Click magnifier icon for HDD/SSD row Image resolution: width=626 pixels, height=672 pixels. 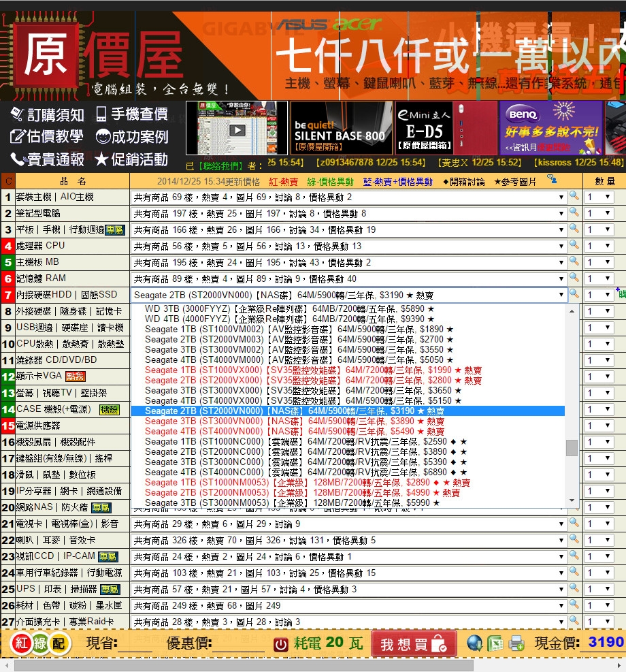(x=574, y=294)
